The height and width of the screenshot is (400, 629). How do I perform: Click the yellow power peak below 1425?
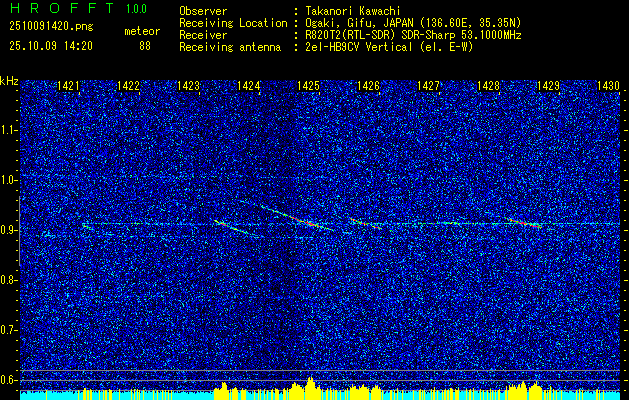click(310, 386)
